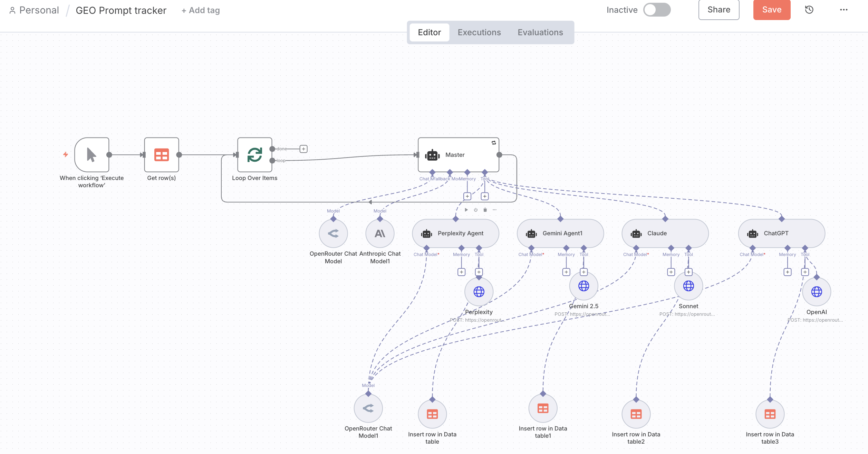Open the three-dot workflow options menu
868x454 pixels.
click(843, 10)
